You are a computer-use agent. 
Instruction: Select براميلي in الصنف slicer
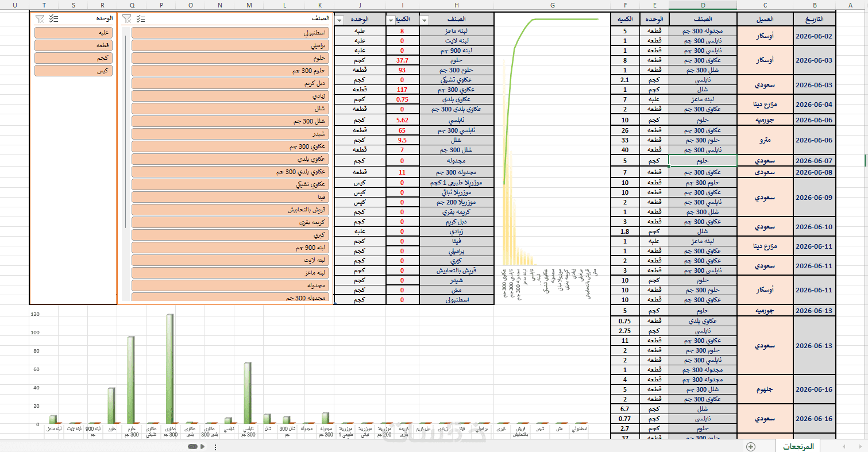pyautogui.click(x=230, y=45)
